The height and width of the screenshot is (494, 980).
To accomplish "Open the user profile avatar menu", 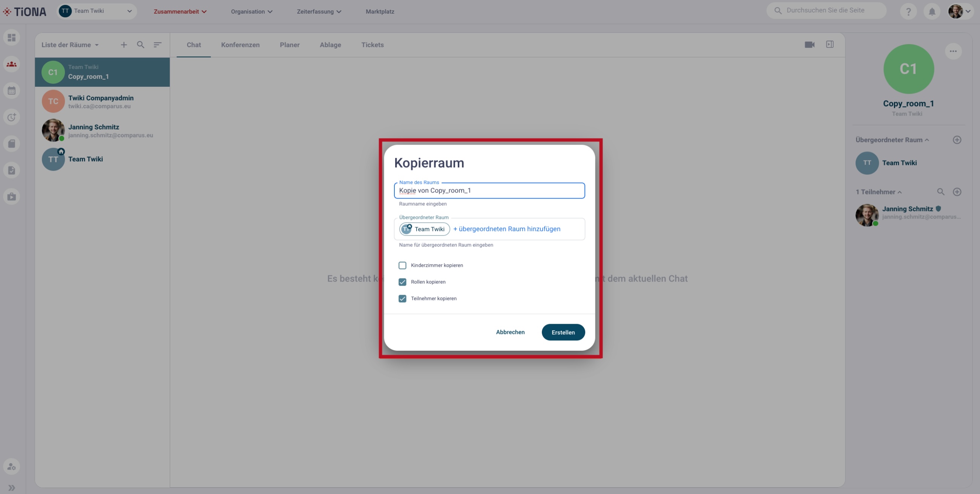I will point(960,11).
